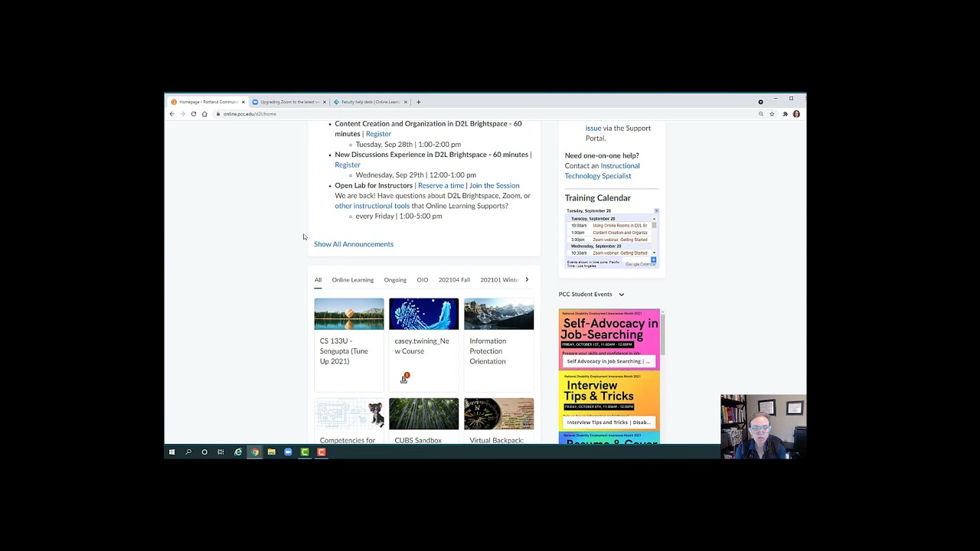Open the Training Calendar date dropdown arrow

click(x=656, y=210)
